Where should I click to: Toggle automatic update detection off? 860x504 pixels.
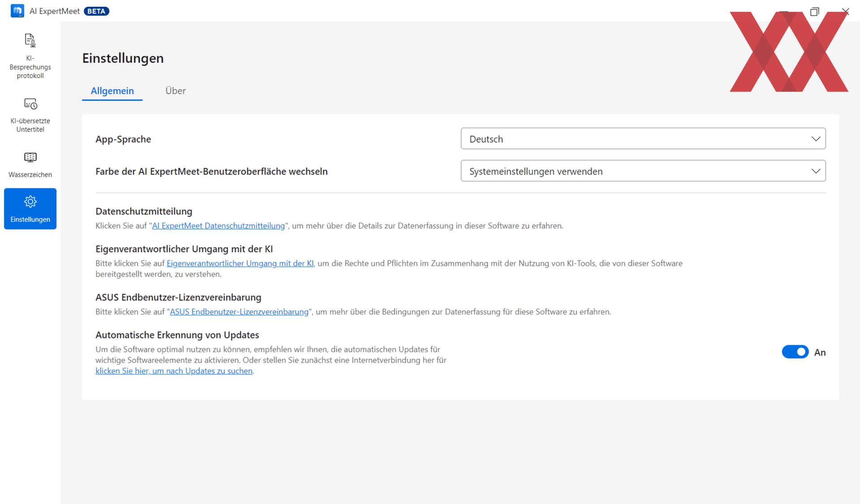click(795, 352)
